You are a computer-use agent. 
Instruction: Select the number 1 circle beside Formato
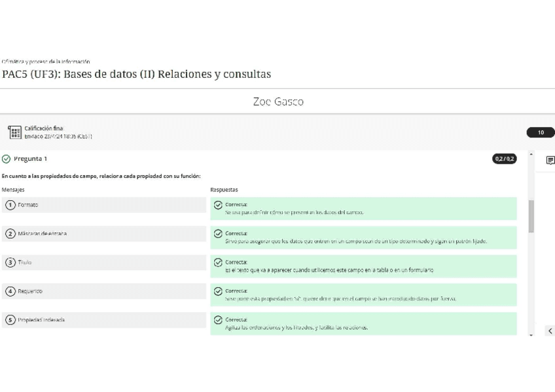(x=10, y=205)
